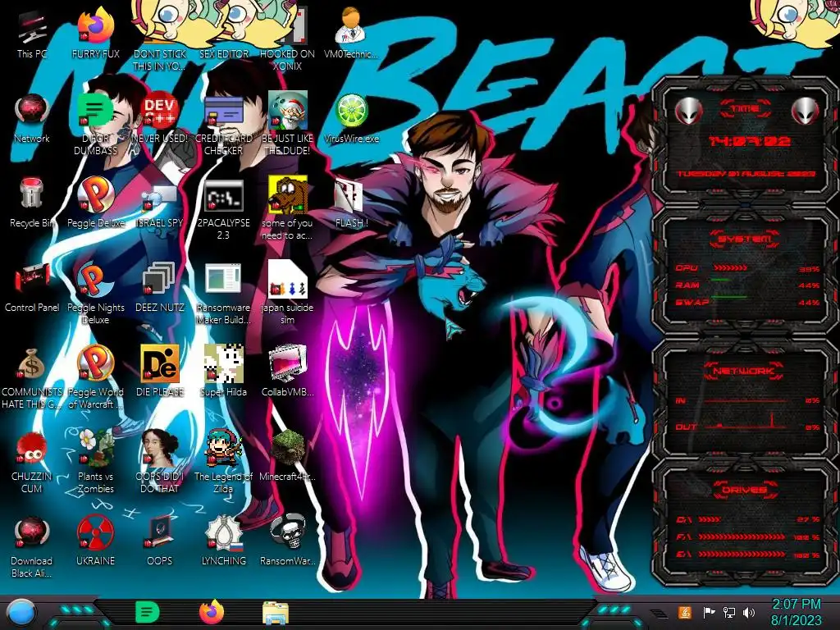Screen dimensions: 840x630
Task: Click the C:\ drive usage bar
Action: (710, 519)
